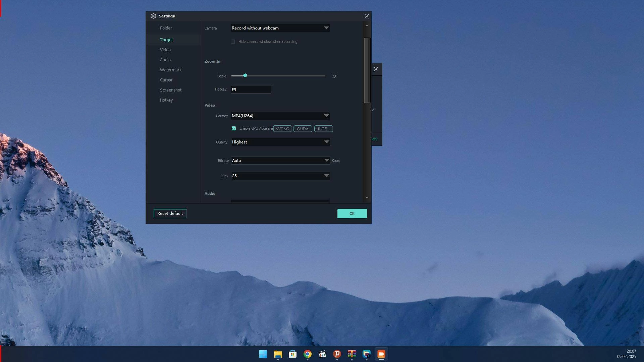This screenshot has height=362, width=644.
Task: Click the Zoom In Scale slider handle
Action: (245, 75)
